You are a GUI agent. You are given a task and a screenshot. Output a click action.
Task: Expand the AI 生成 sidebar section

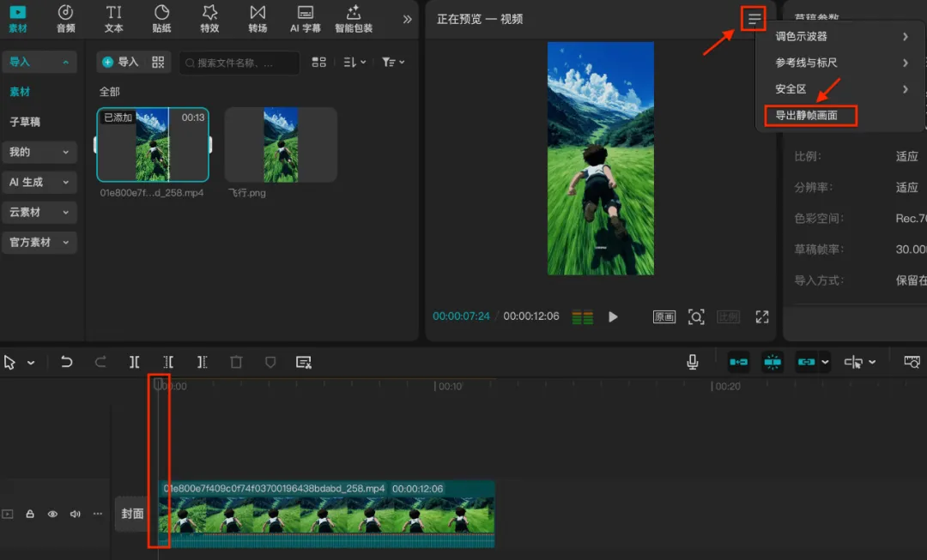tap(39, 182)
